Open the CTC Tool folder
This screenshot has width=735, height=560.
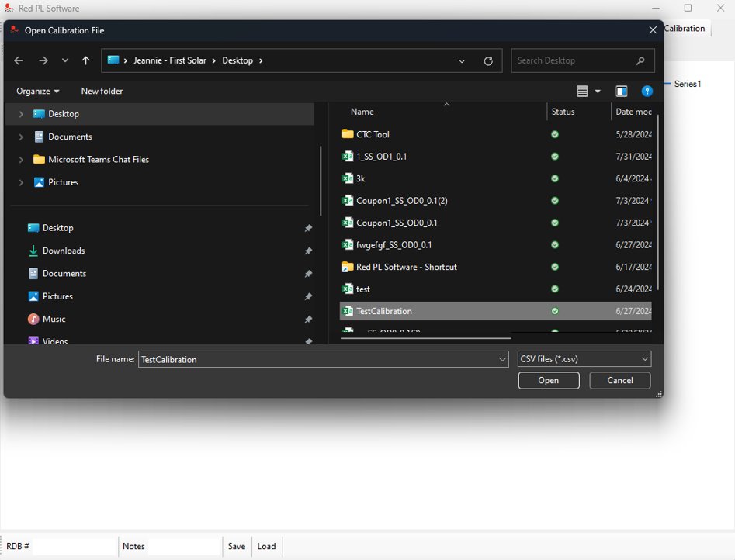pyautogui.click(x=373, y=134)
